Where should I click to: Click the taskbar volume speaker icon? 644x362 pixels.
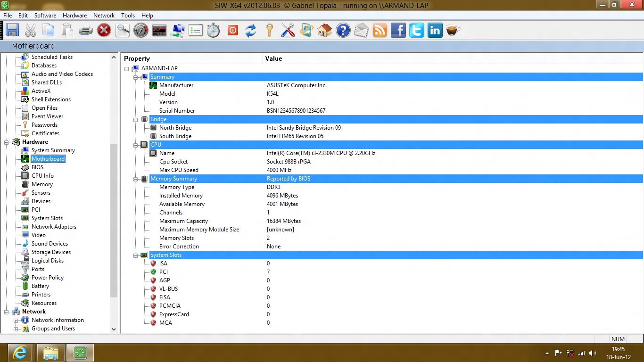coord(593,353)
